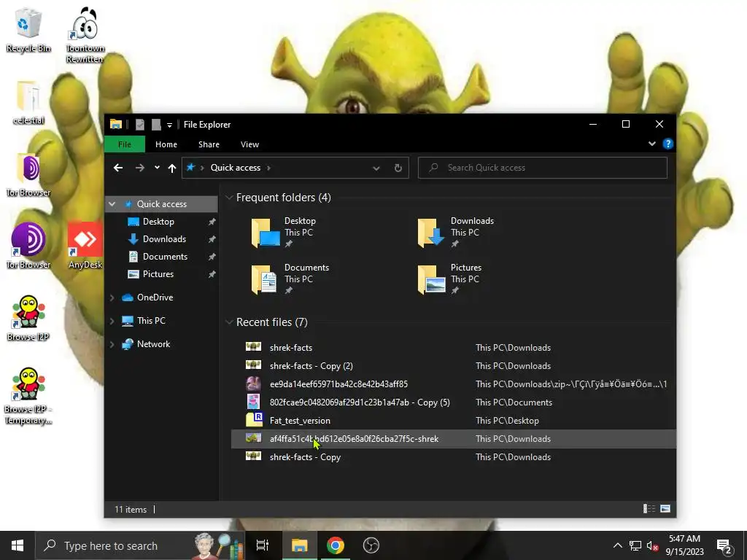Select 802fcae9c0482069af29d1c23b1a47ab - Copy (5)
The height and width of the screenshot is (560, 747).
(x=453, y=402)
